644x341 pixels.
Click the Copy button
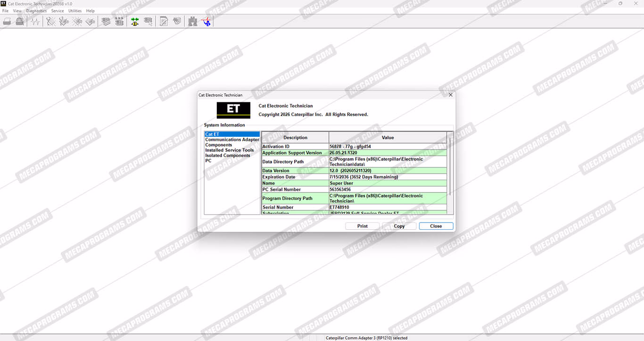tap(399, 226)
